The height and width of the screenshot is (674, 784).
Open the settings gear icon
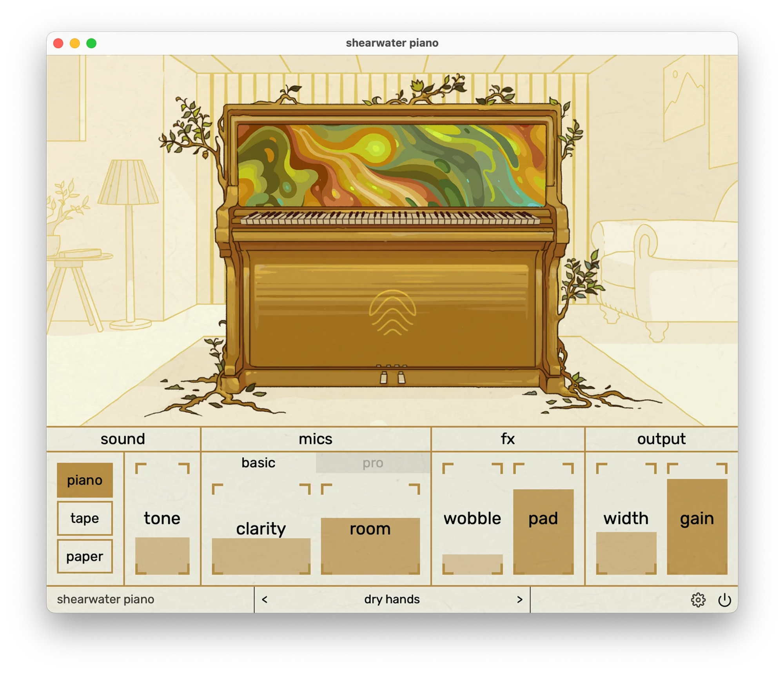(x=698, y=600)
